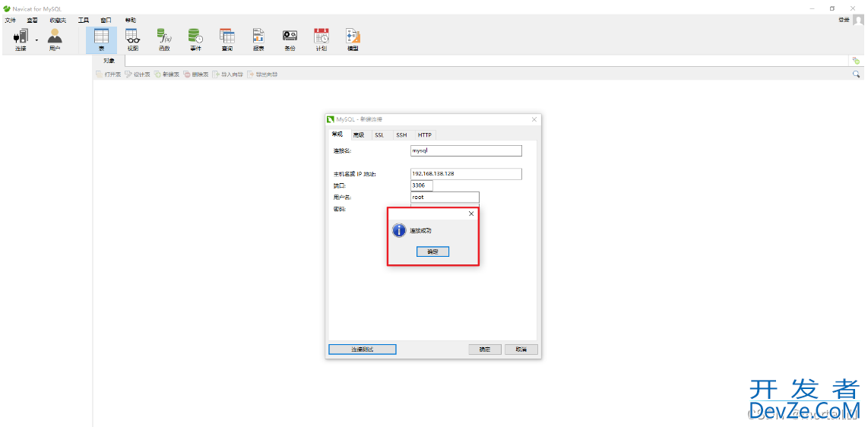Open the 文件 menu

11,21
